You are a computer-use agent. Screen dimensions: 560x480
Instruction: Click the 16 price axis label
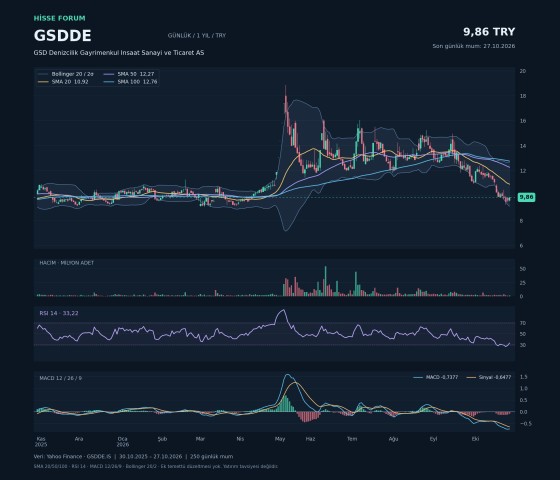(522, 121)
